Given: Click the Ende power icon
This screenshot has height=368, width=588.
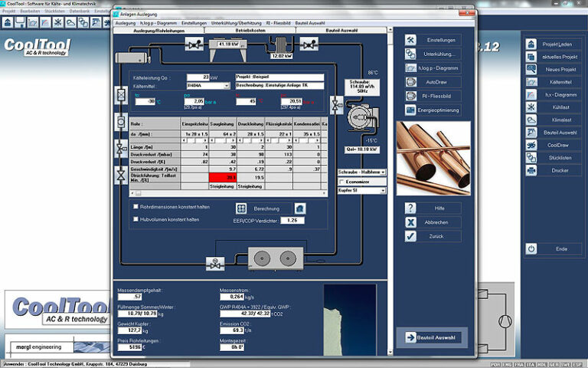Looking at the screenshot, I should [x=531, y=249].
